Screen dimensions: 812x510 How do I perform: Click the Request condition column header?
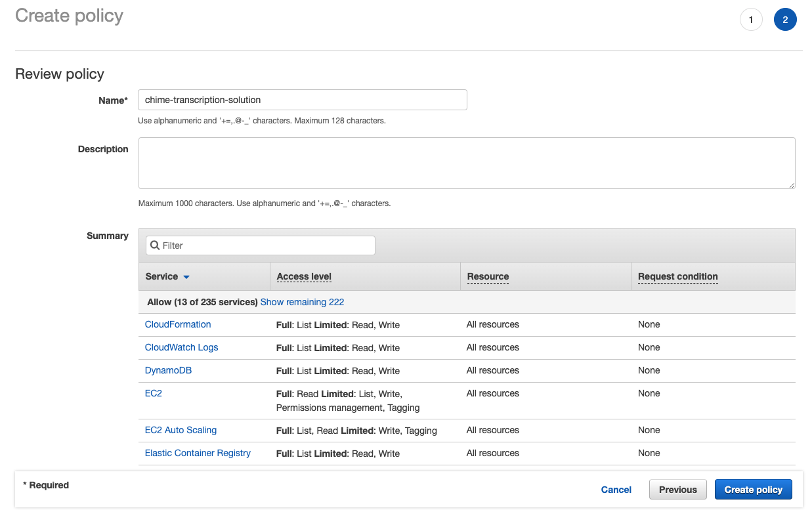click(x=678, y=276)
